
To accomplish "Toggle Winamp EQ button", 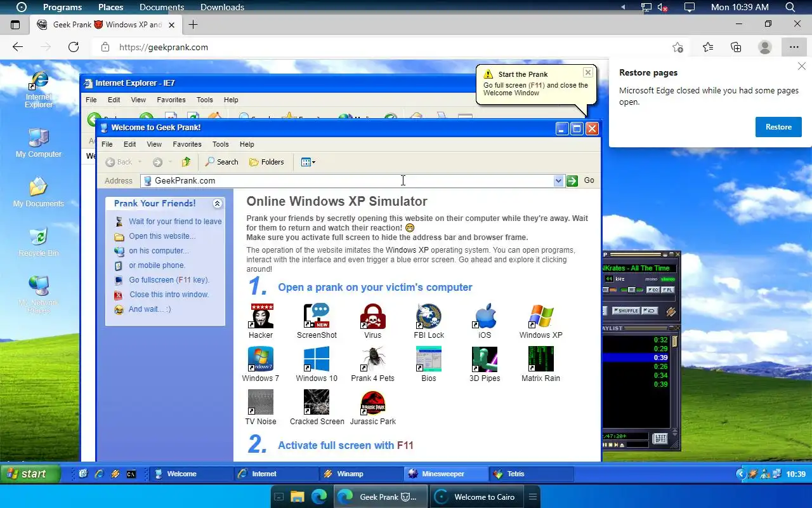I will tap(653, 290).
